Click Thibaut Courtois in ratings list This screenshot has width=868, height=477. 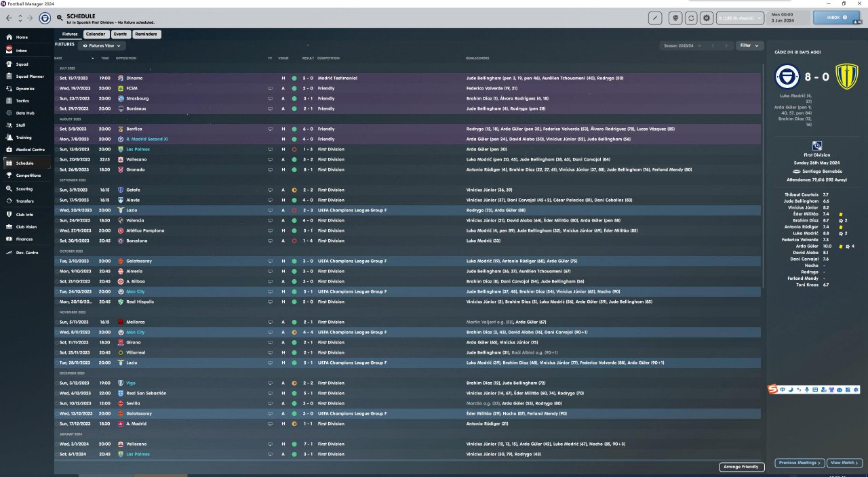tap(803, 194)
